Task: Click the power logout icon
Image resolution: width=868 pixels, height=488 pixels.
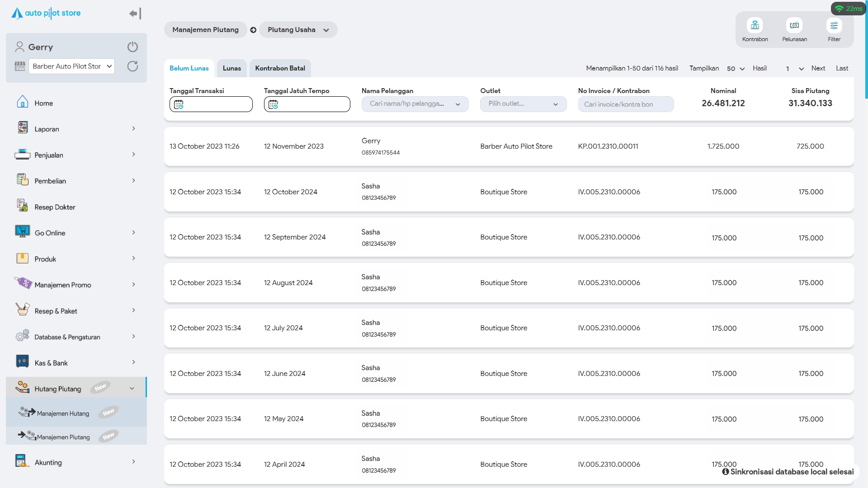Action: click(x=132, y=47)
